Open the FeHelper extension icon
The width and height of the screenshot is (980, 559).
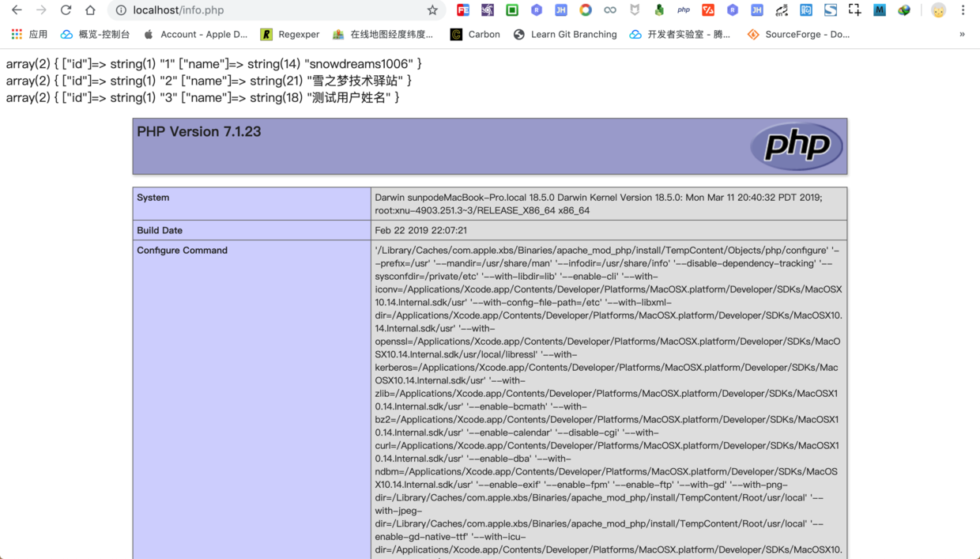tap(462, 10)
